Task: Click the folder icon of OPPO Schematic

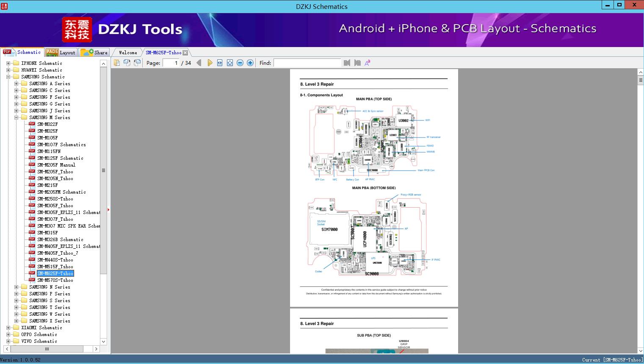Action: (16, 334)
